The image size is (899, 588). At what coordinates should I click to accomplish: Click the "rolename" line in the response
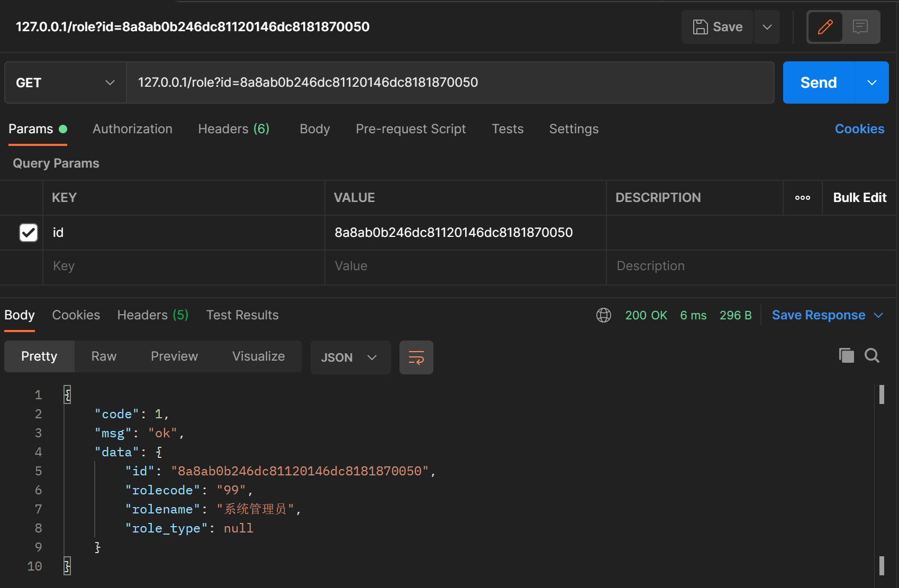click(213, 509)
